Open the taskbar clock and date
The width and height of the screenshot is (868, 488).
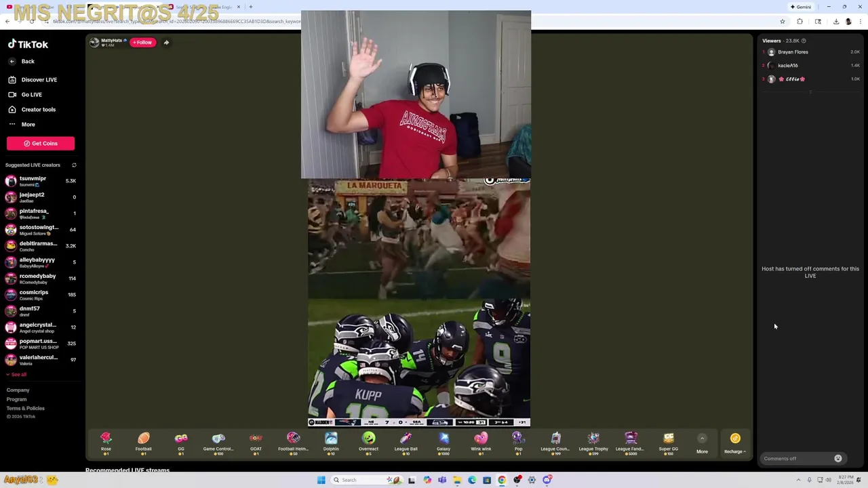845,480
